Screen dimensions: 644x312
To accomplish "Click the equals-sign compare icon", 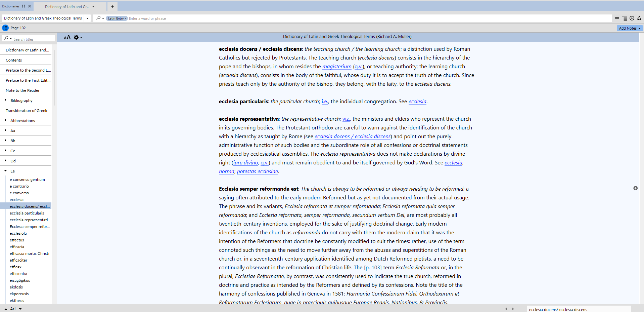I will pos(617,18).
